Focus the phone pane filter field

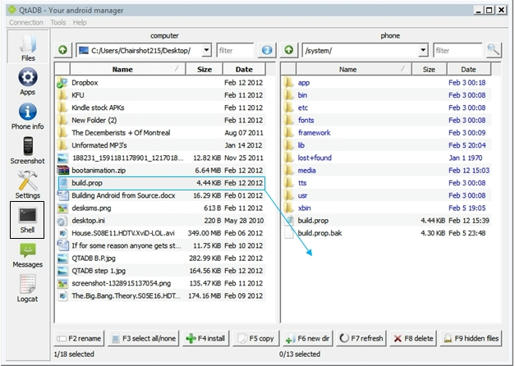click(458, 50)
